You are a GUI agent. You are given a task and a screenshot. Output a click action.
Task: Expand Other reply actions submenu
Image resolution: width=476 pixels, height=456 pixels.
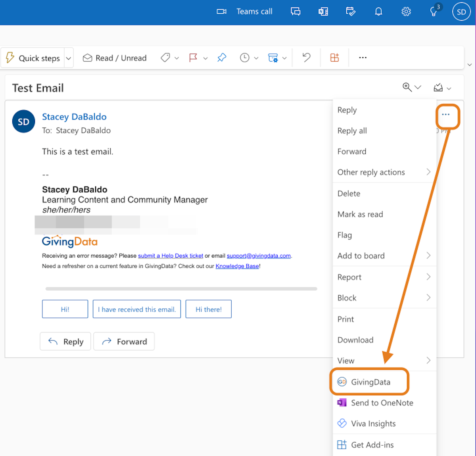[384, 172]
